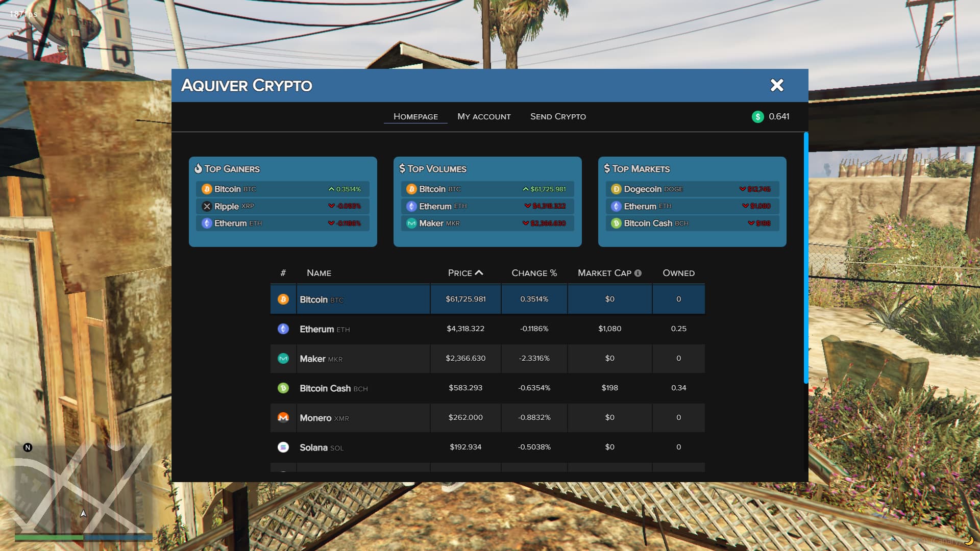Click Solana icon in the coin table
This screenshot has width=980, height=551.
pyautogui.click(x=283, y=447)
